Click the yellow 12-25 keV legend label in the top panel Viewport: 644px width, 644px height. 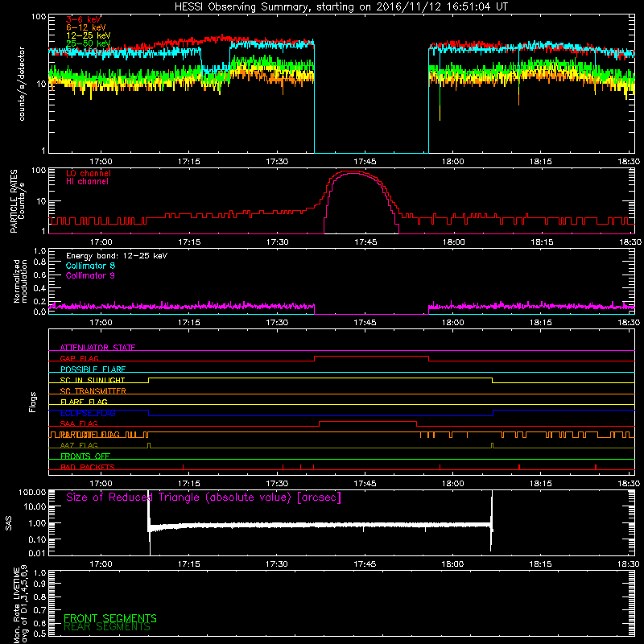[x=89, y=35]
